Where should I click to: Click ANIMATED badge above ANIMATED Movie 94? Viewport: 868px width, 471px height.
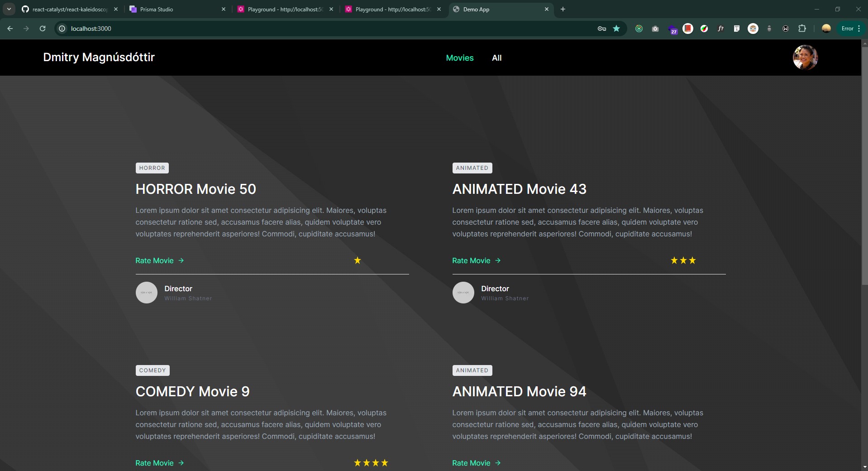(x=472, y=370)
